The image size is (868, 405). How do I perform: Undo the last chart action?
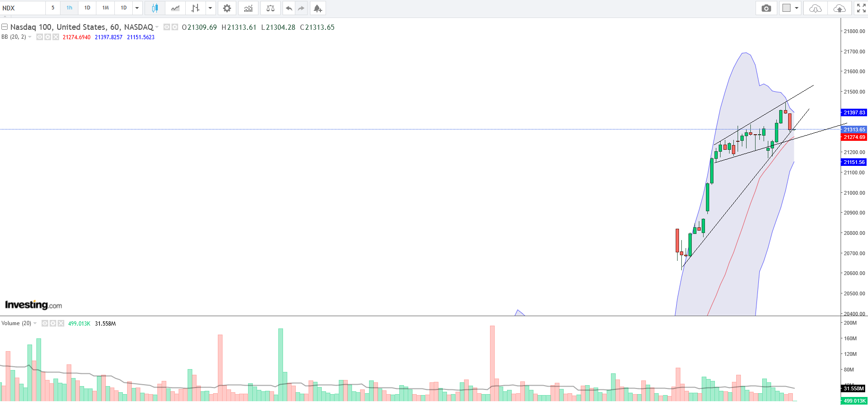click(289, 8)
